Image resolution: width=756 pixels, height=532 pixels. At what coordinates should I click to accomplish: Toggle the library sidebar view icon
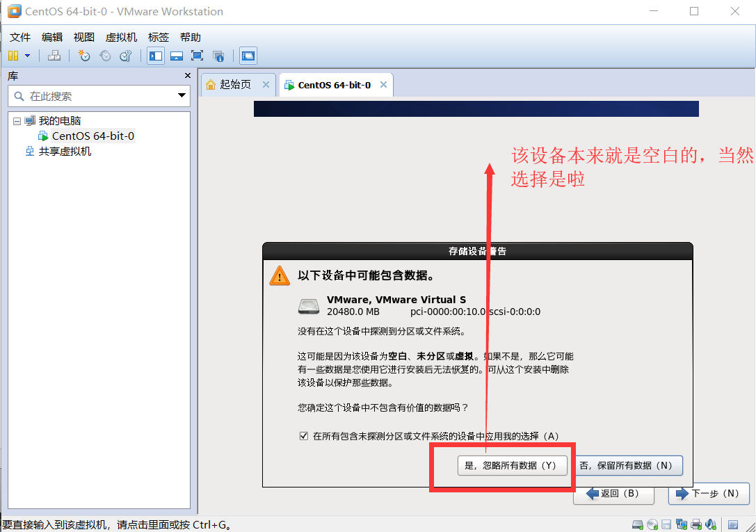pos(156,56)
